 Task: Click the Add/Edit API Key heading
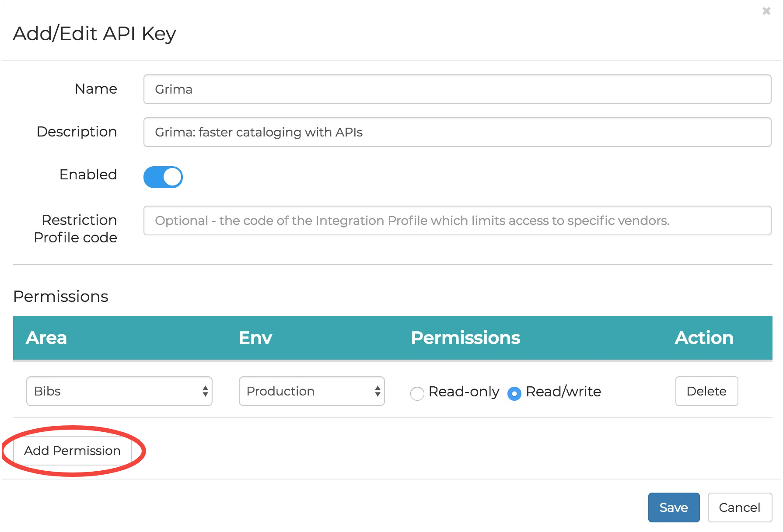[94, 33]
